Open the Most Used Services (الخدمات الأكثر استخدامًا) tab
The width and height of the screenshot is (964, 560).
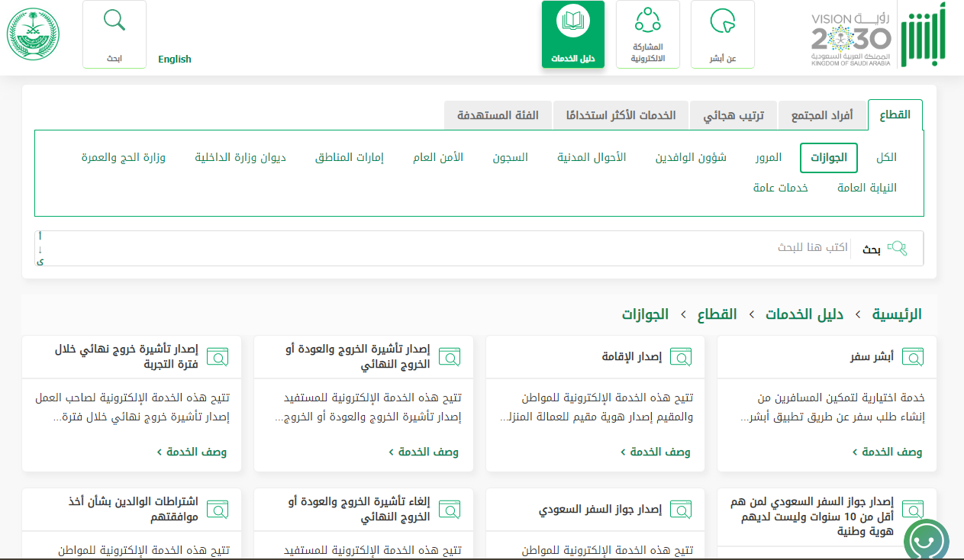click(621, 116)
